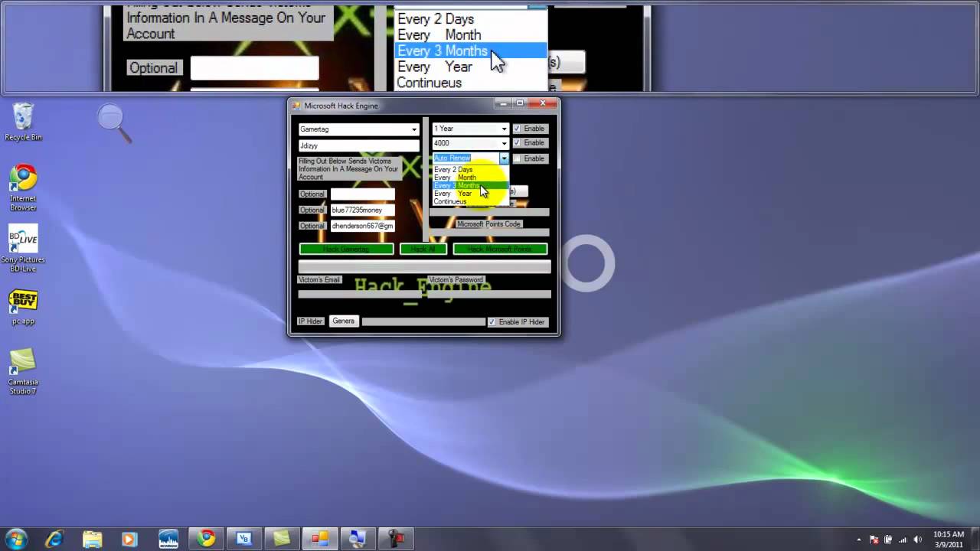Open the Windows Start menu orb
The image size is (980, 551).
click(x=16, y=538)
